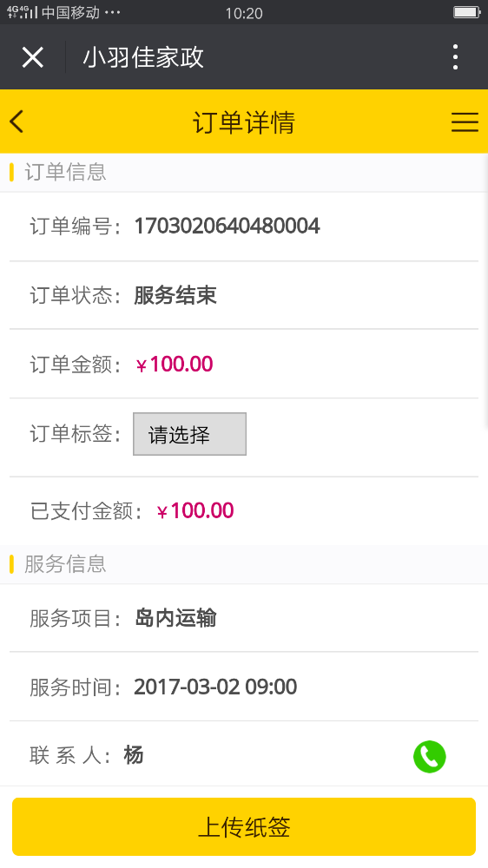This screenshot has height=868, width=488.
Task: Tap the 4G signal strength icon
Action: 23,12
